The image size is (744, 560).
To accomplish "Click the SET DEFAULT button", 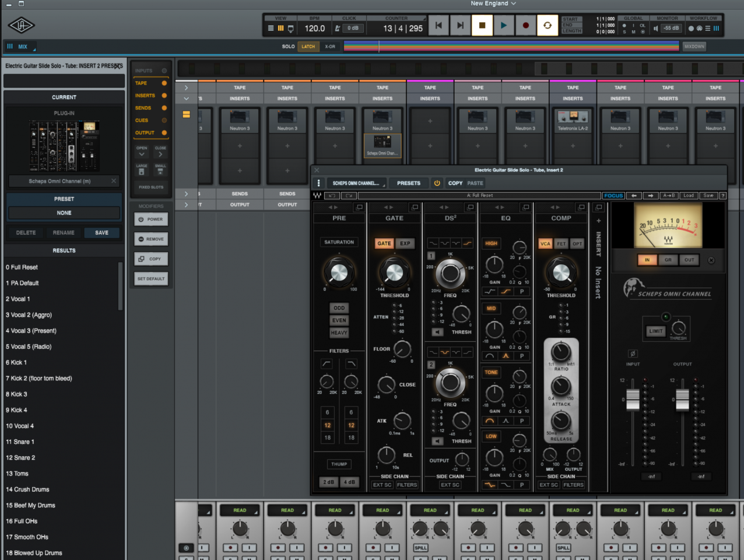I will pyautogui.click(x=151, y=279).
